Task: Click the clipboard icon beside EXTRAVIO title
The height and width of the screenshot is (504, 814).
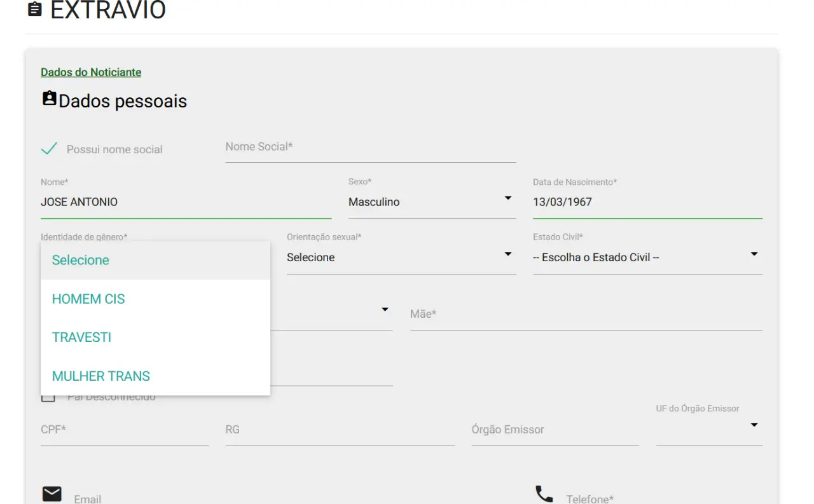Action: pos(35,10)
